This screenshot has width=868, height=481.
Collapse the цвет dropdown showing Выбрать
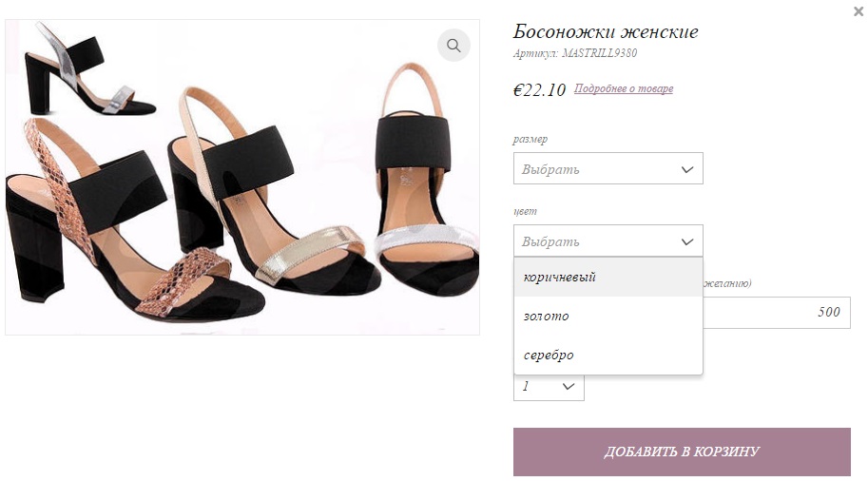608,241
